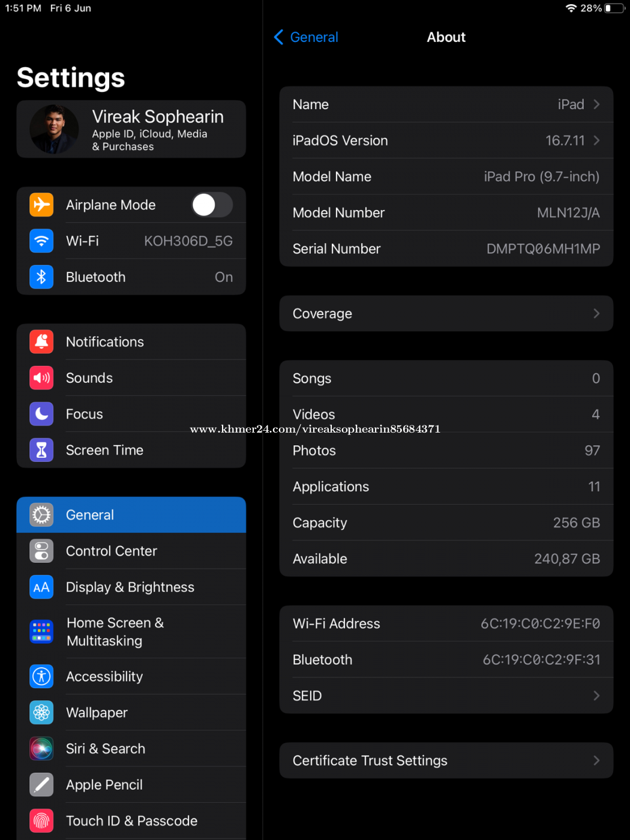Open Vireak Sophearin Apple ID account
Image resolution: width=630 pixels, height=840 pixels.
[x=131, y=129]
